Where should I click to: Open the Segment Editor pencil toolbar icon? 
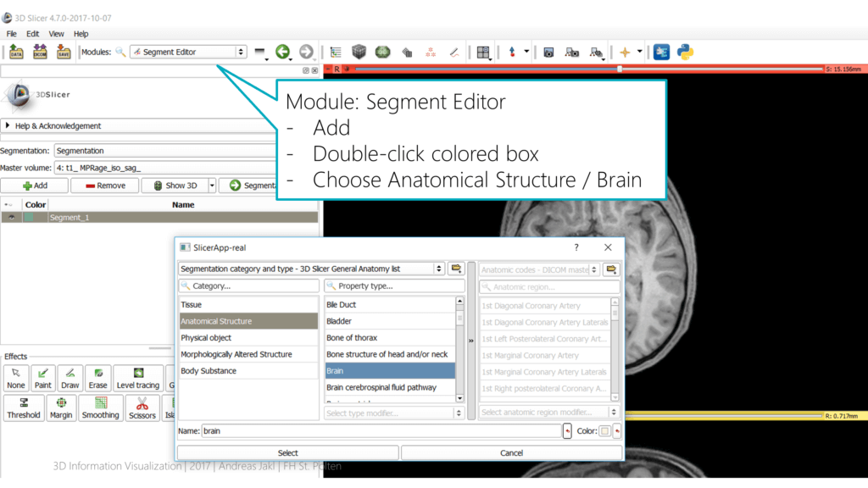(454, 53)
